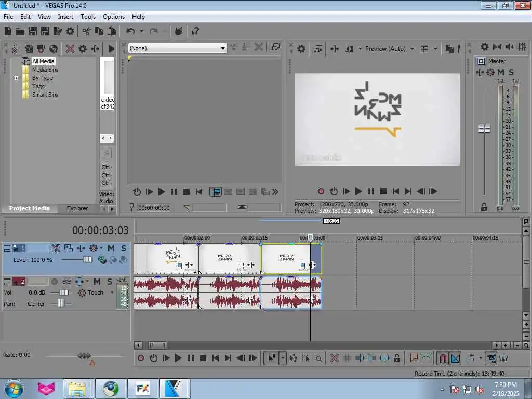Open the undo history dropdown arrow
The image size is (532, 399).
pyautogui.click(x=141, y=31)
